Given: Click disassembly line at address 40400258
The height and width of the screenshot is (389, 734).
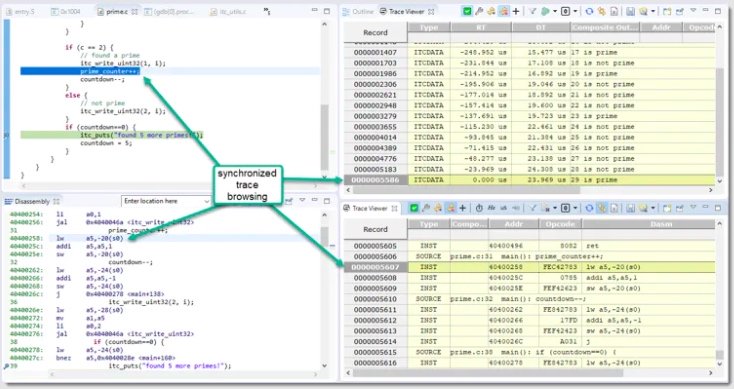Looking at the screenshot, I should [x=167, y=238].
